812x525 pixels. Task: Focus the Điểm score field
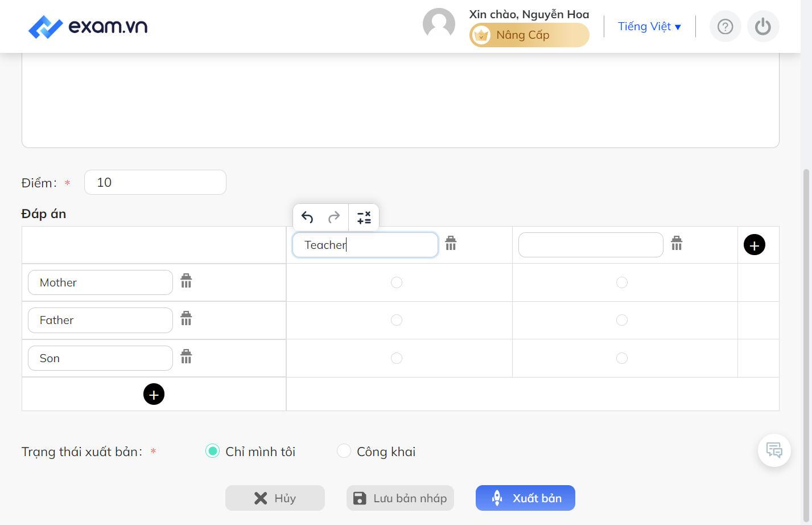click(155, 182)
